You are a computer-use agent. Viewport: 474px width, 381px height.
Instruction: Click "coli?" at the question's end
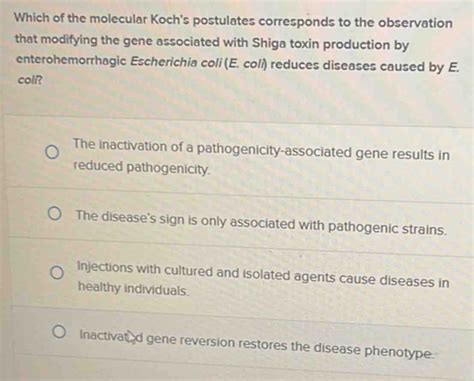tap(30, 80)
